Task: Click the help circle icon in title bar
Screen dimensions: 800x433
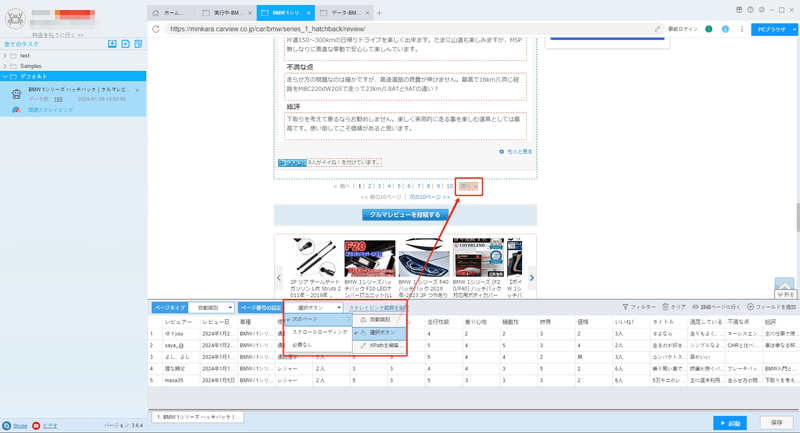Action: click(x=750, y=10)
